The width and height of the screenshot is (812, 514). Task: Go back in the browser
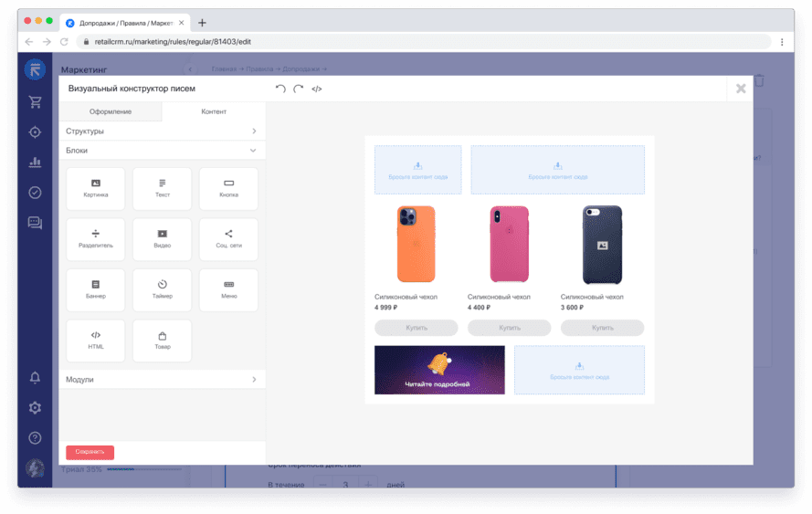[29, 42]
